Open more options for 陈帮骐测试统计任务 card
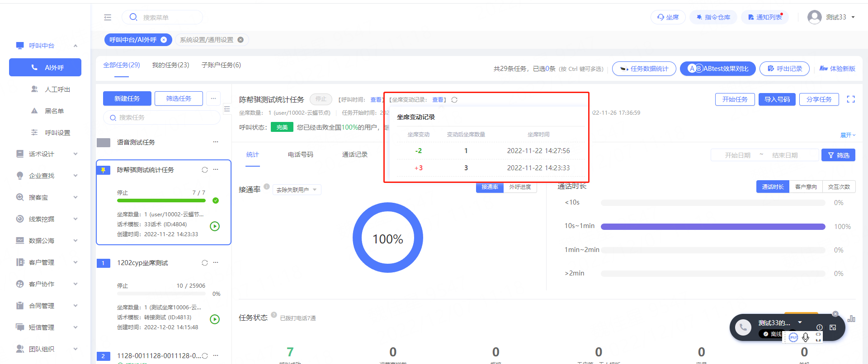Viewport: 868px width, 364px height. tap(216, 170)
